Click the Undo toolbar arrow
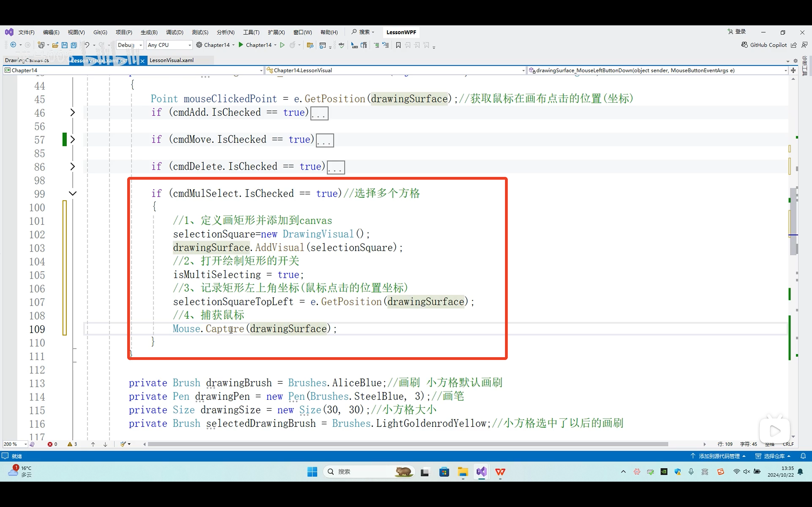This screenshot has height=507, width=812. [x=87, y=45]
